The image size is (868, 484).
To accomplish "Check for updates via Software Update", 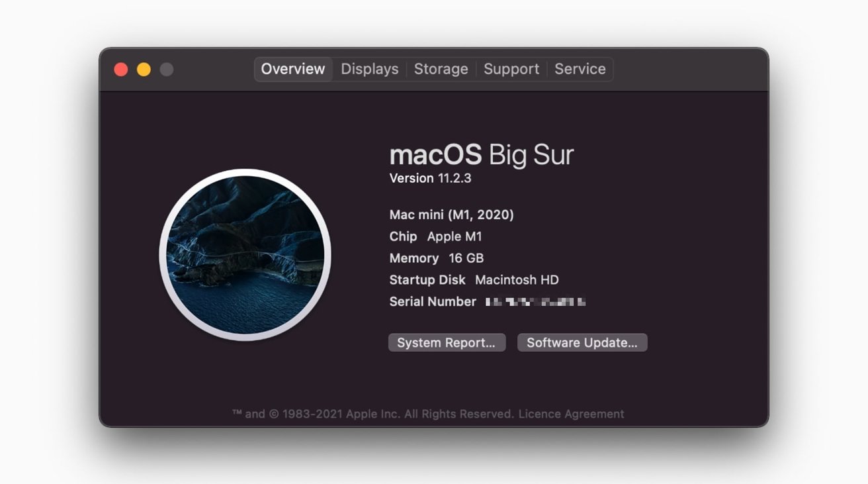I will pos(582,342).
